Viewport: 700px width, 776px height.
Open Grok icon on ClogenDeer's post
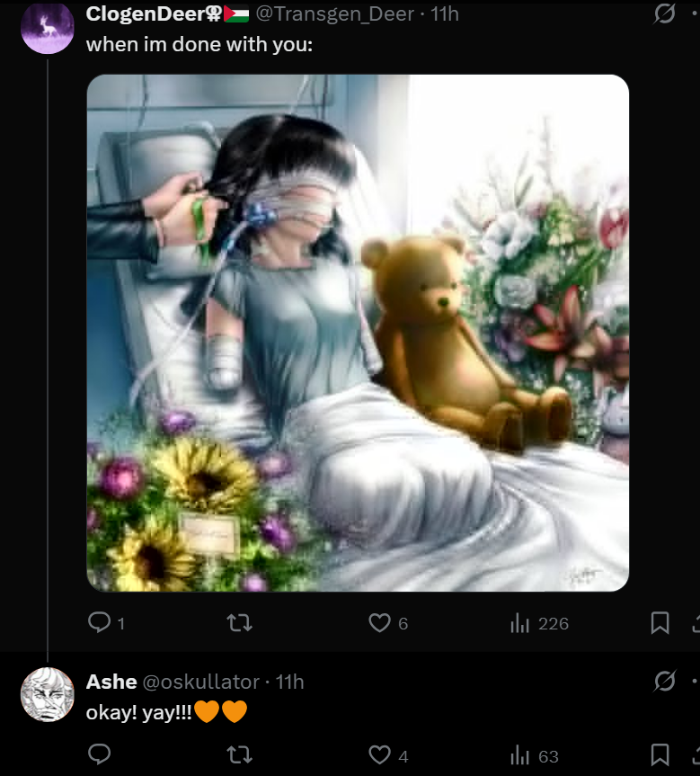click(x=664, y=13)
